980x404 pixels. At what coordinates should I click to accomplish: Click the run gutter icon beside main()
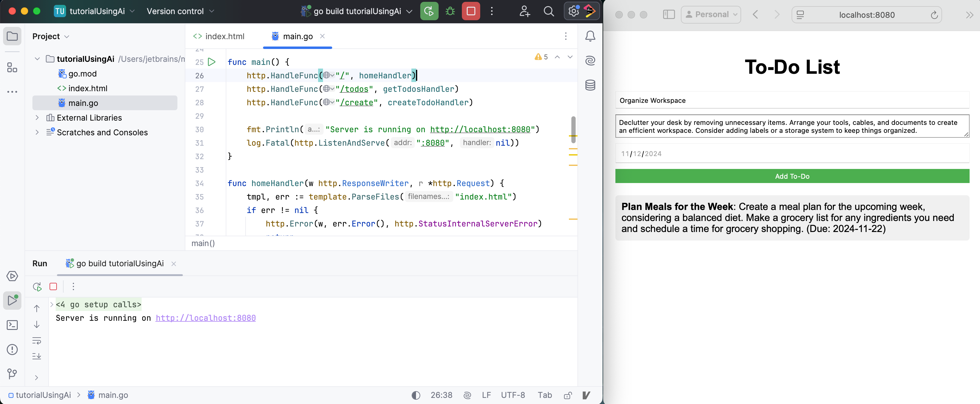tap(212, 62)
